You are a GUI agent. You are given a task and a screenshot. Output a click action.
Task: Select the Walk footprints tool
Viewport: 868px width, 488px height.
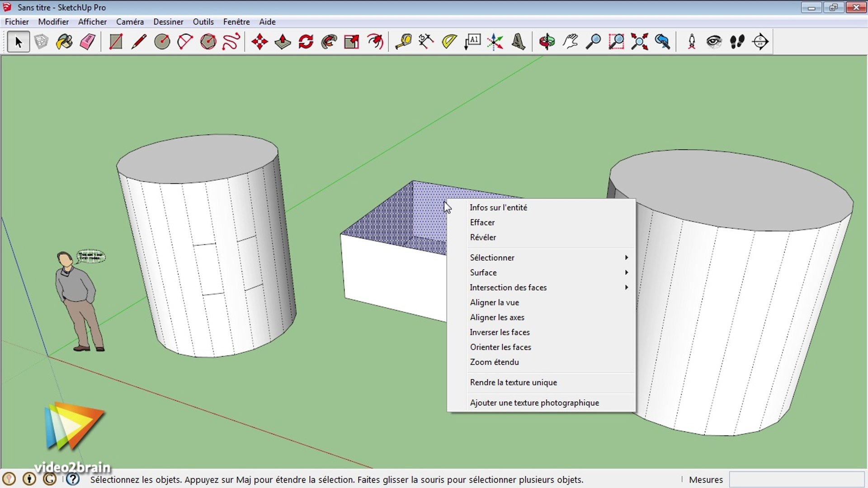tap(737, 42)
